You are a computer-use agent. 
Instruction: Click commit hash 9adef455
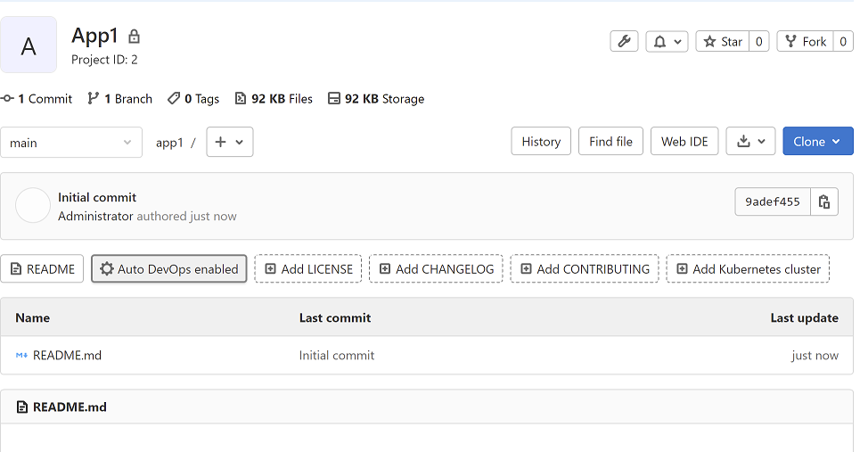pyautogui.click(x=773, y=201)
